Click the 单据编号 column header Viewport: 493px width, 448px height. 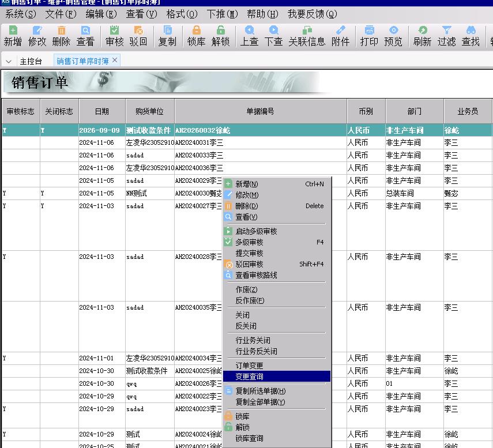260,111
